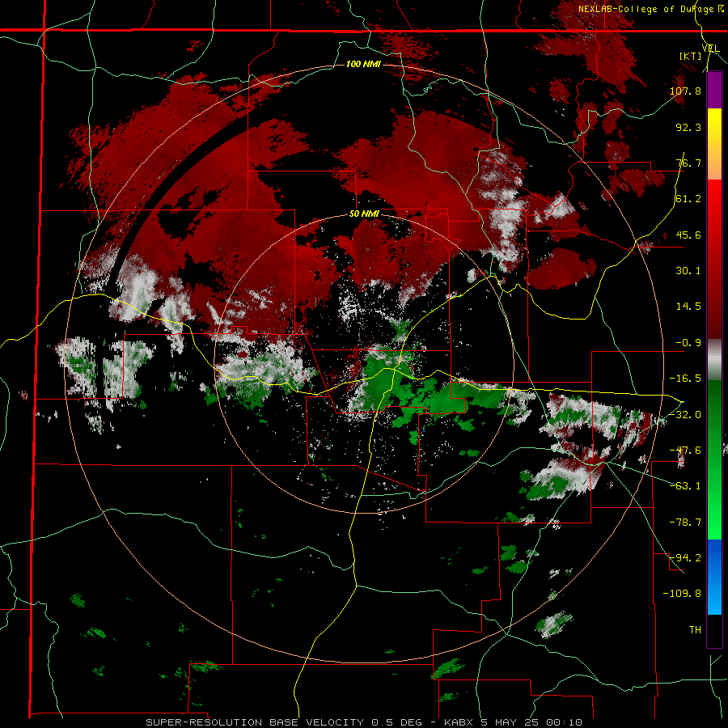This screenshot has width=728, height=728.
Task: Click the purple segment of velocity color bar
Action: coord(714,90)
